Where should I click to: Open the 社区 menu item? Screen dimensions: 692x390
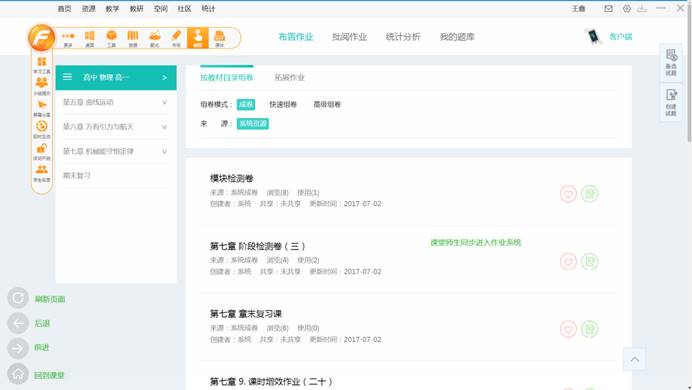pyautogui.click(x=184, y=8)
